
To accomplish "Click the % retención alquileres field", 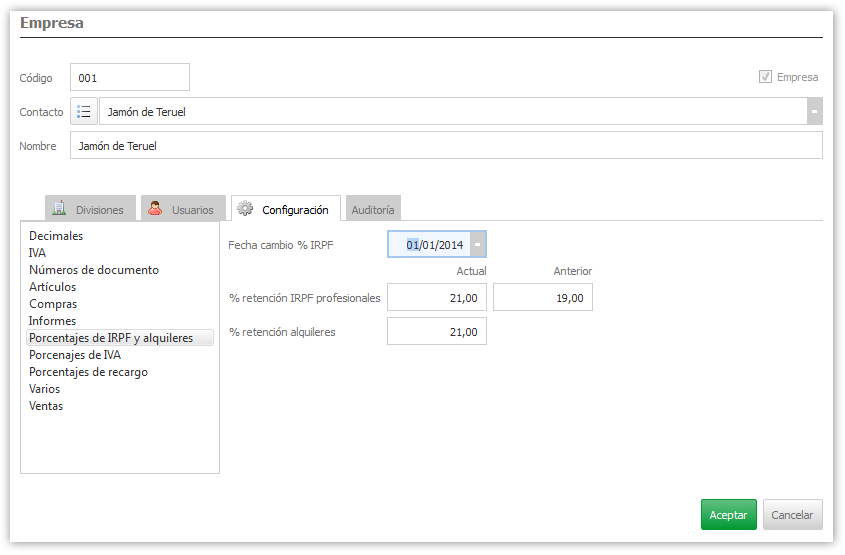I will tap(436, 331).
